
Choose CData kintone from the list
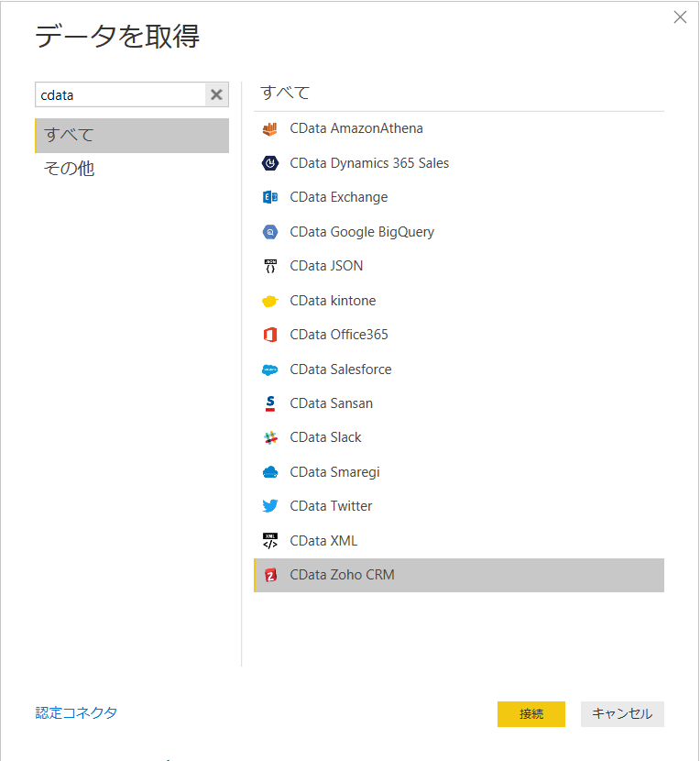[459, 301]
